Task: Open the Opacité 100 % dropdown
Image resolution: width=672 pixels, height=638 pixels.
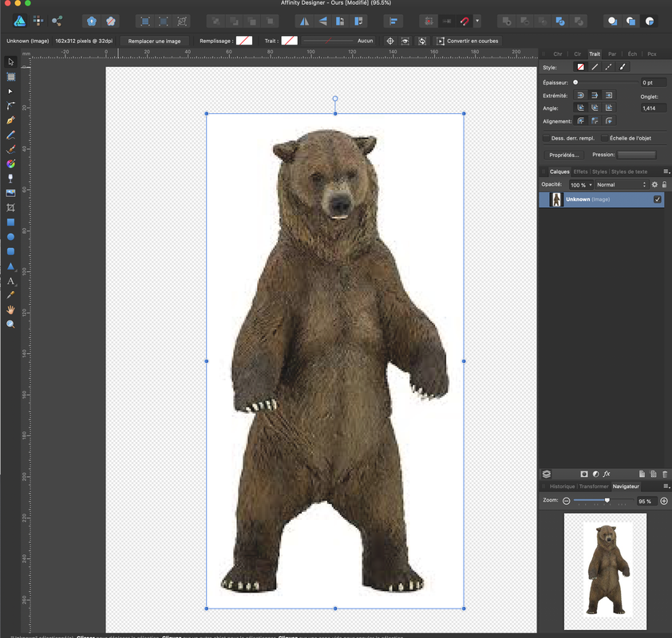Action: point(580,184)
